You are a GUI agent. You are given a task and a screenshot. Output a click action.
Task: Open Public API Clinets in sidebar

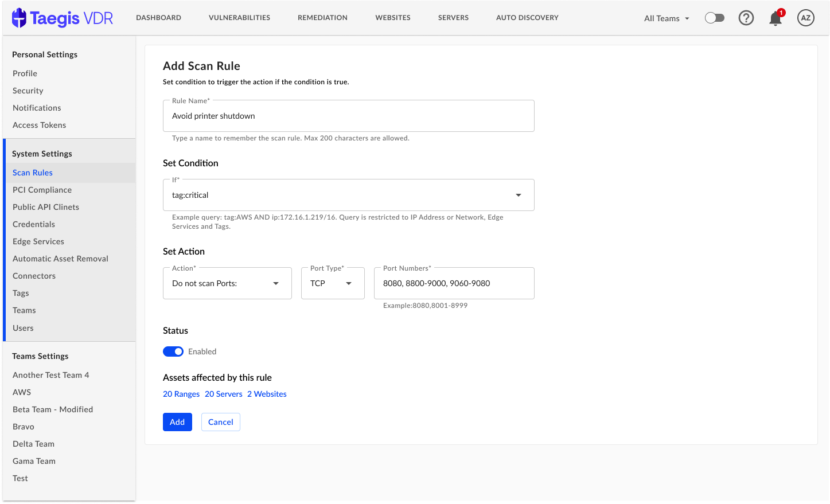click(46, 207)
